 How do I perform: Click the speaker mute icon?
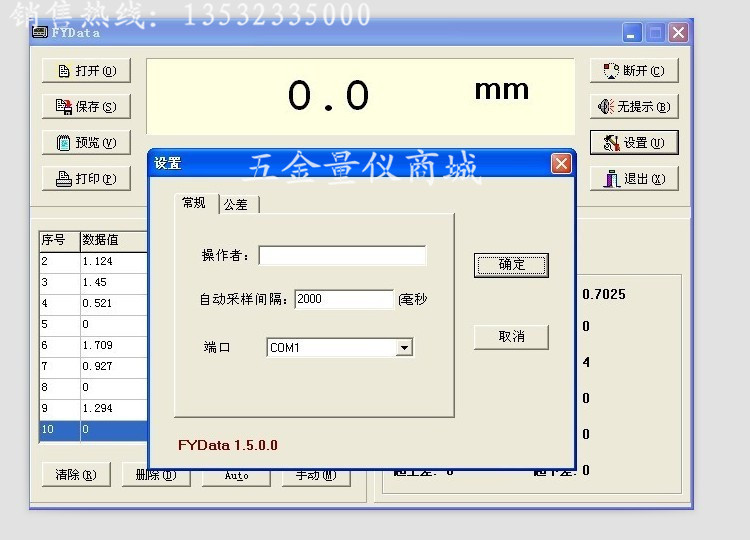tap(607, 106)
